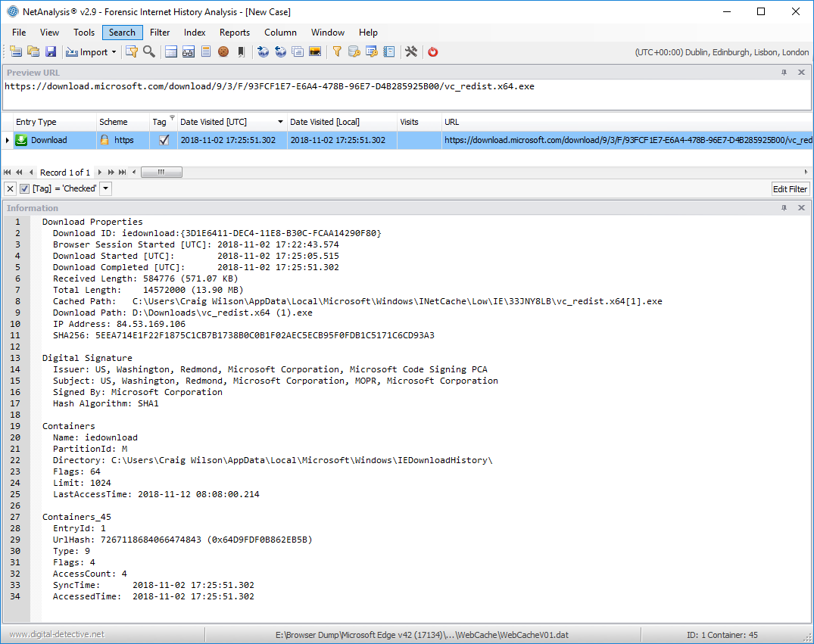Click the bookmark icon in toolbar

coord(241,52)
